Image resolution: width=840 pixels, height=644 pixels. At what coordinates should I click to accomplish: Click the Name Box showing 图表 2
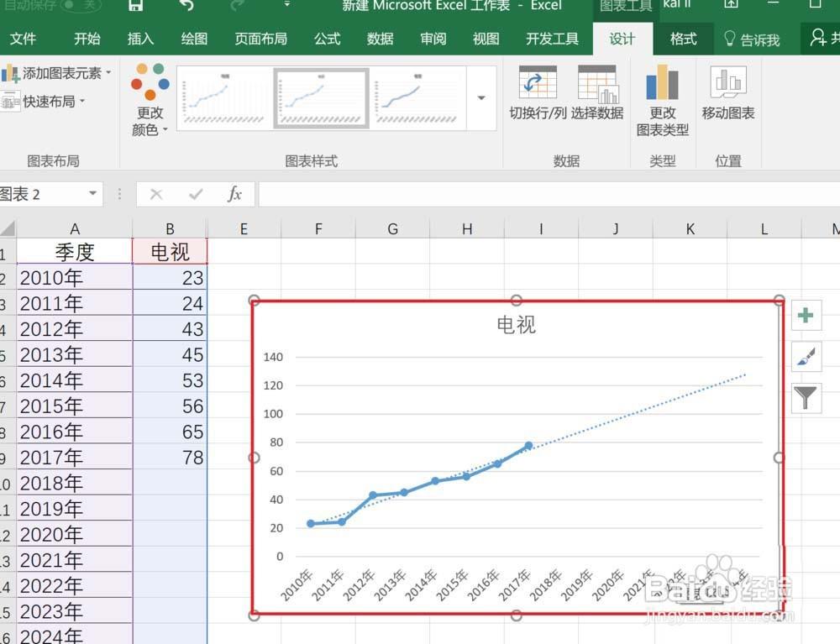43,194
